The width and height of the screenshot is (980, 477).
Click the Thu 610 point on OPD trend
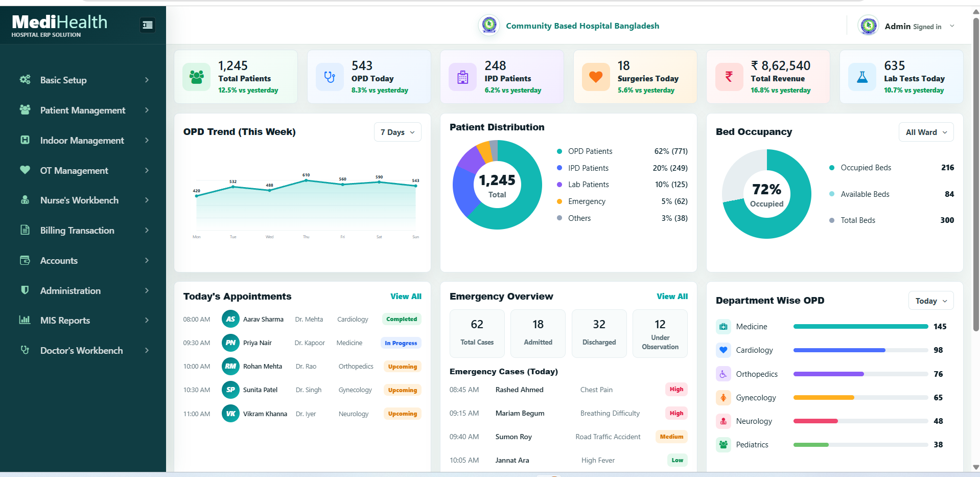coord(306,180)
